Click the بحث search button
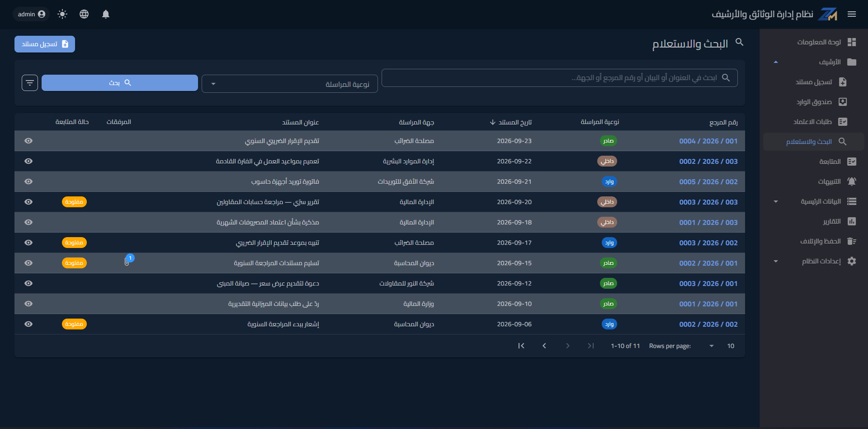 coord(120,83)
